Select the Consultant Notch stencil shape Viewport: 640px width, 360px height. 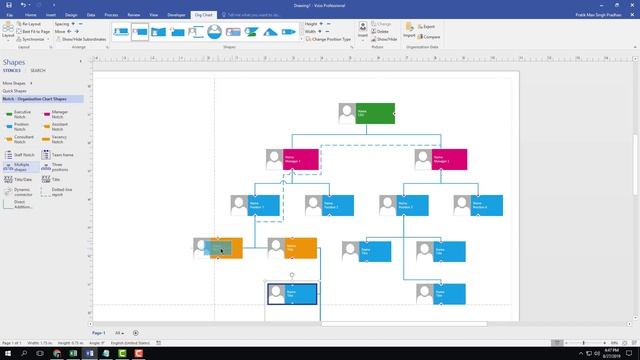(x=20, y=139)
